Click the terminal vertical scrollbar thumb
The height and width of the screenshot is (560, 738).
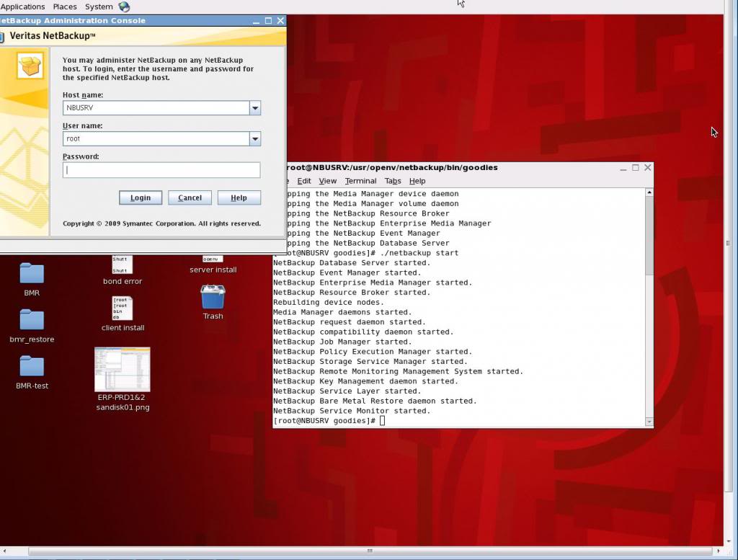pyautogui.click(x=649, y=235)
